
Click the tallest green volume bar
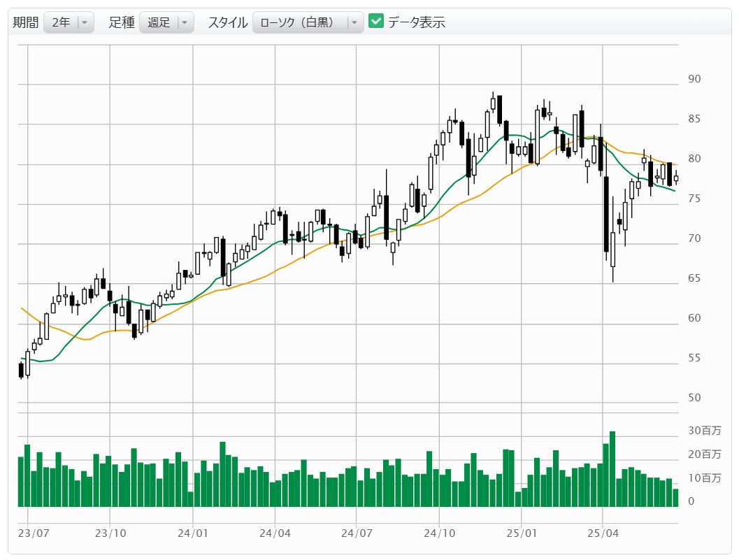click(612, 468)
